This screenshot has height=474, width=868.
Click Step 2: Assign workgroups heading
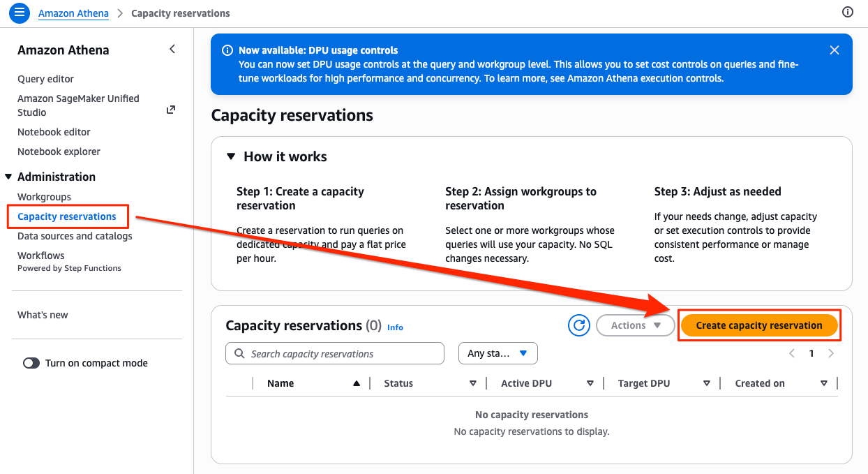521,198
